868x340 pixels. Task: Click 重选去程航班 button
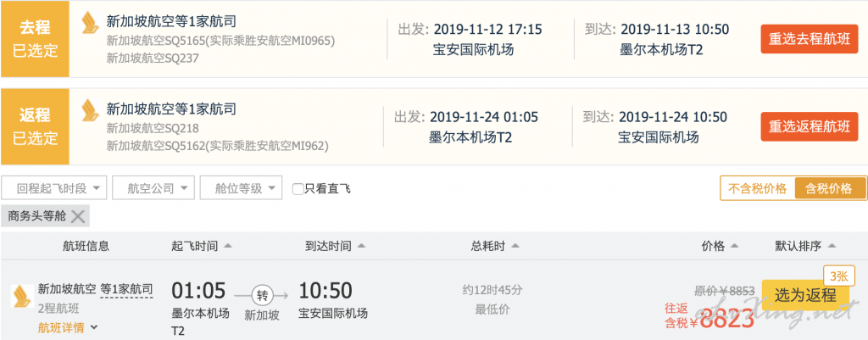click(810, 39)
